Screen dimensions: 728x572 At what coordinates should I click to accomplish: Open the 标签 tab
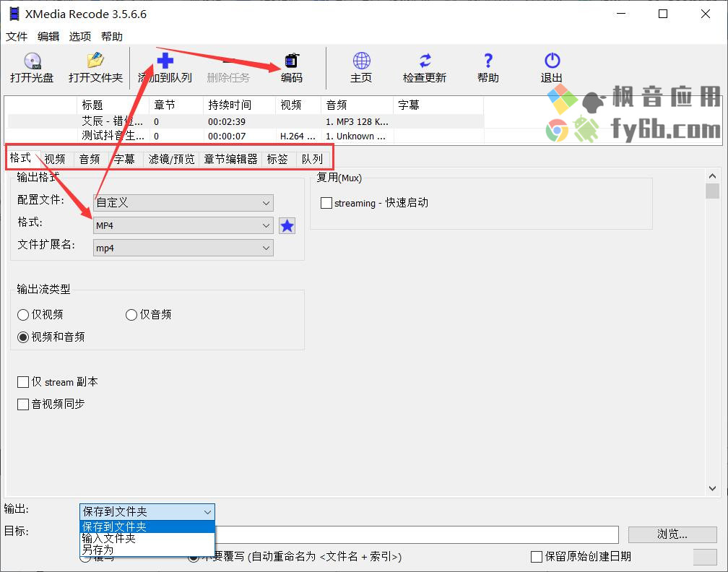277,159
